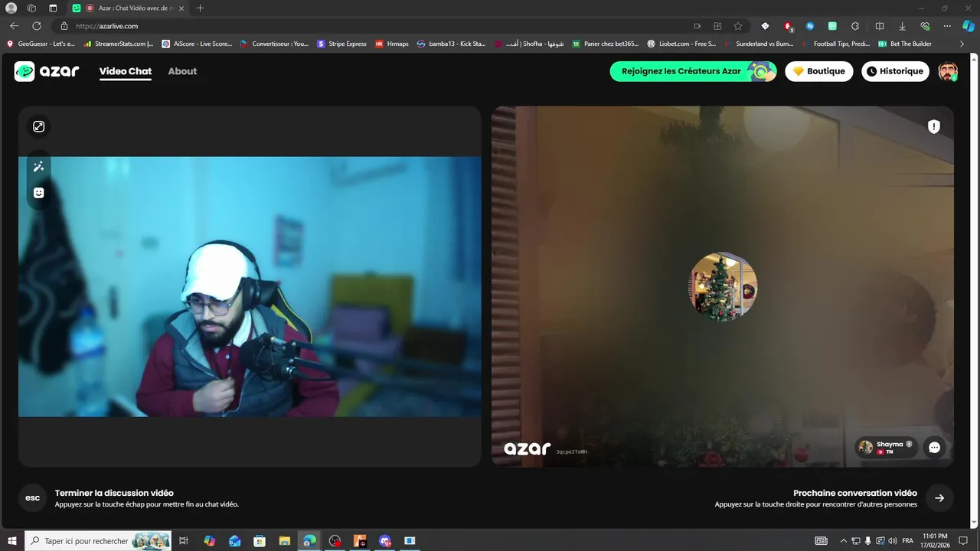Image resolution: width=980 pixels, height=551 pixels.
Task: Report the user with shield icon
Action: pos(933,126)
